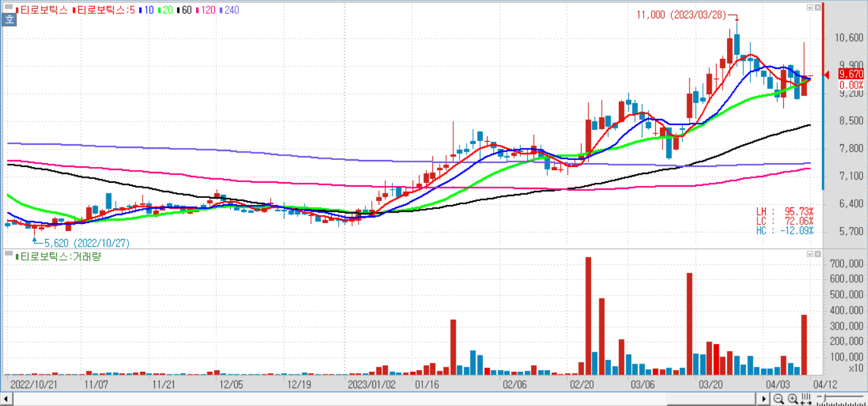Image resolution: width=868 pixels, height=406 pixels.
Task: Click the blue '호' button at top left
Action: (9, 19)
